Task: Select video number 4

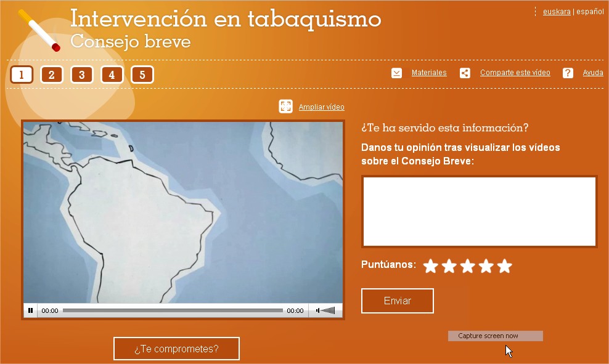Action: coord(112,75)
